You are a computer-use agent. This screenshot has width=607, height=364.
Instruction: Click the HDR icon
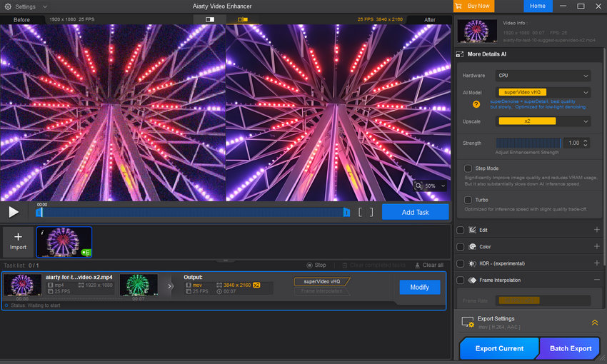[472, 263]
